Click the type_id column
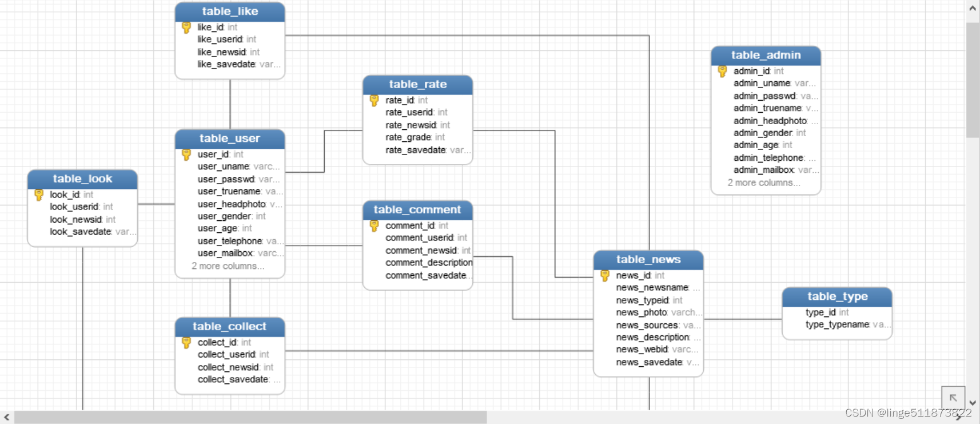Screen dimensions: 980x424 click(x=827, y=312)
